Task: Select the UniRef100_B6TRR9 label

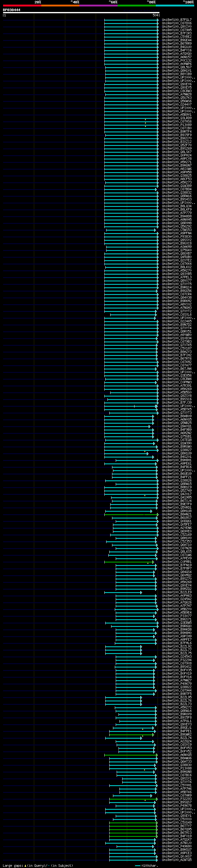Action: click(x=177, y=43)
